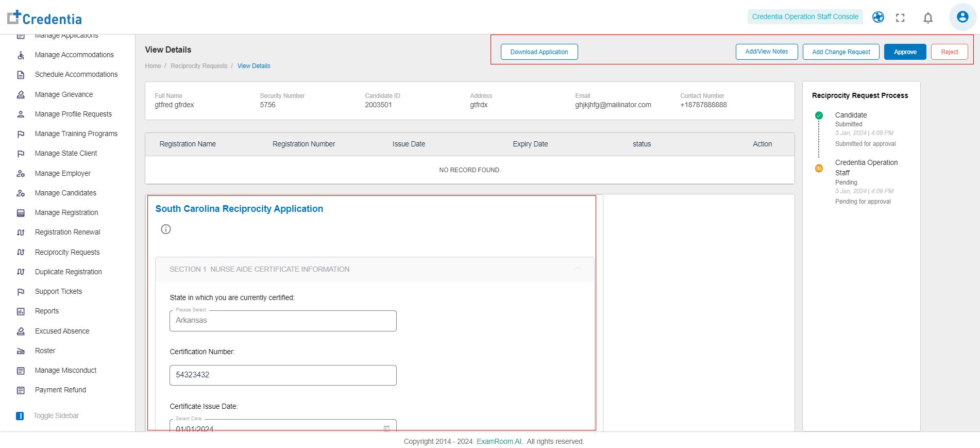The height and width of the screenshot is (448, 980).
Task: Click the ExamRoom.AI footer link
Action: pos(499,442)
